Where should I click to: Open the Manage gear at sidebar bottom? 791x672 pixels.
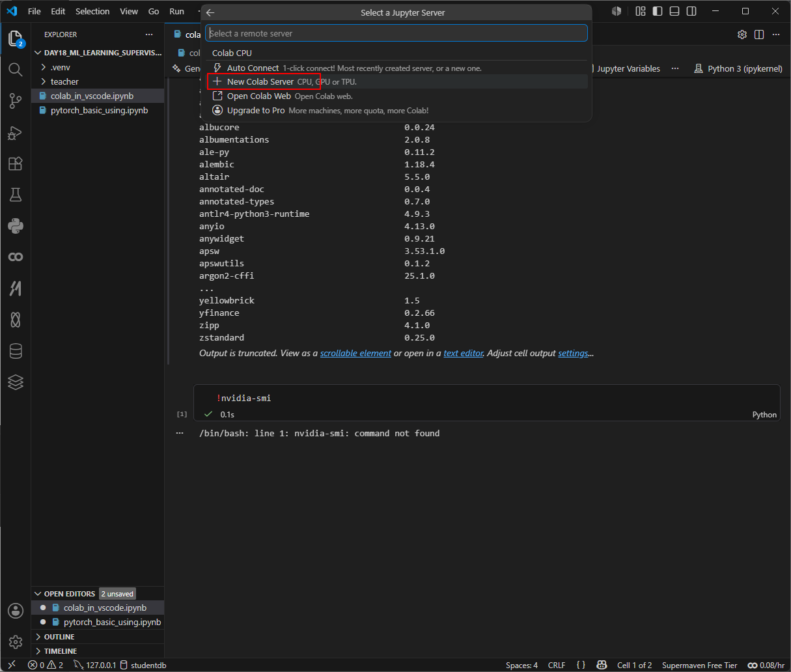tap(16, 642)
